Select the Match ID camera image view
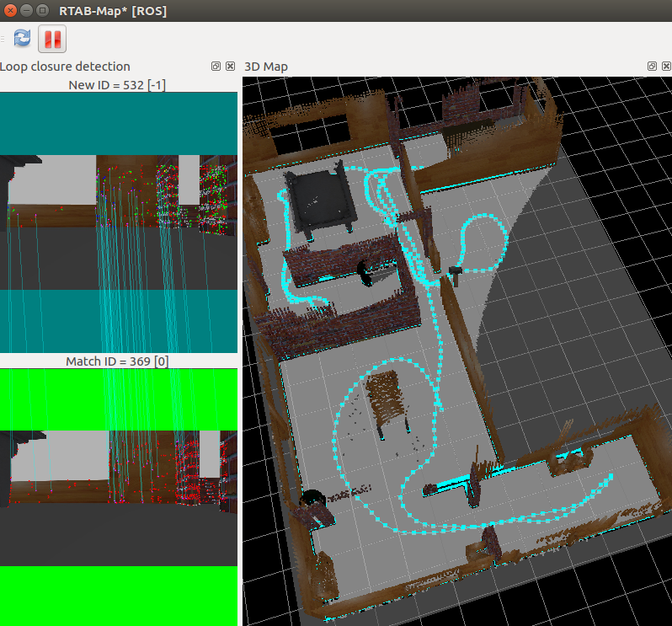 [x=118, y=497]
